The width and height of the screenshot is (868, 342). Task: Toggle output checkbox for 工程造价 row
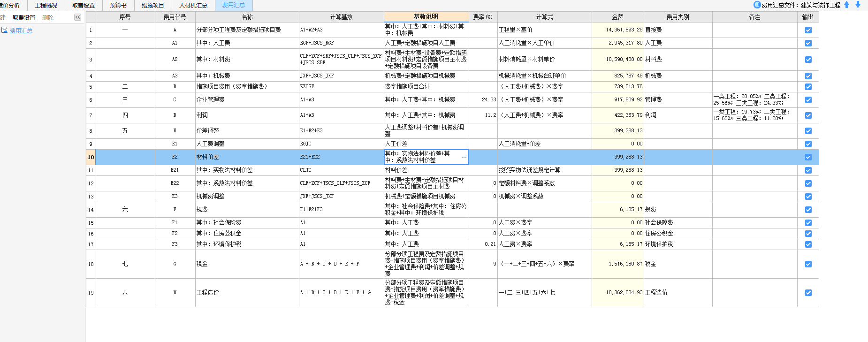pos(808,293)
